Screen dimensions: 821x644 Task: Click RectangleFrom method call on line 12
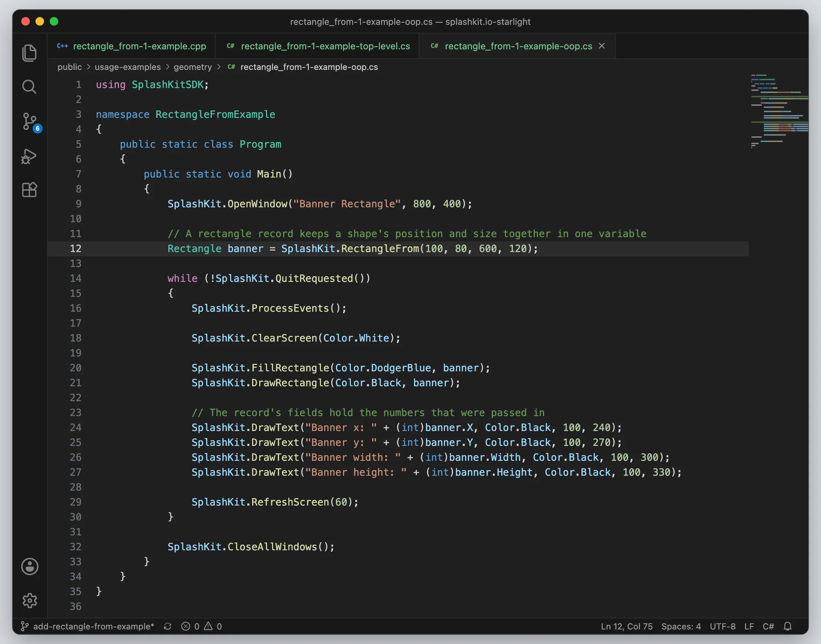point(380,249)
